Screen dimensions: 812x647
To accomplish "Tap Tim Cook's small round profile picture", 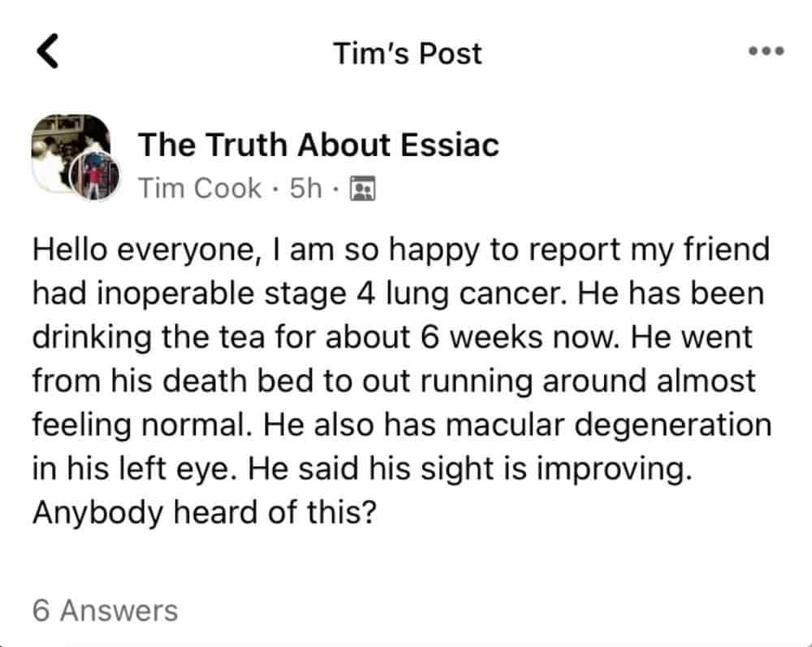I will coord(94,176).
